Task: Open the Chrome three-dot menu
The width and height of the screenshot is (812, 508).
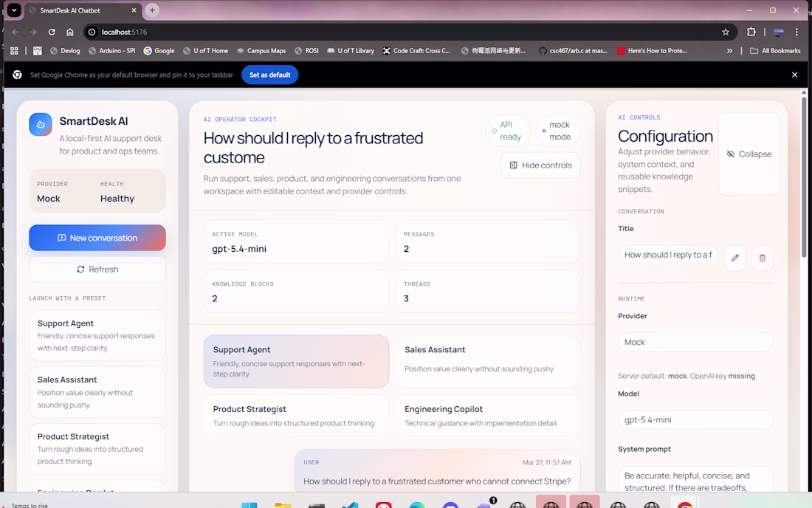Action: point(796,32)
